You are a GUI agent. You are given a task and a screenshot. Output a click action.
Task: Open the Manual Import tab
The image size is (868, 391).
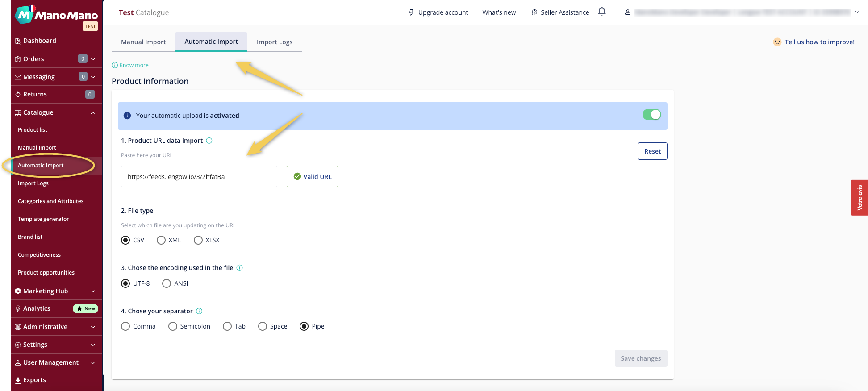[143, 42]
